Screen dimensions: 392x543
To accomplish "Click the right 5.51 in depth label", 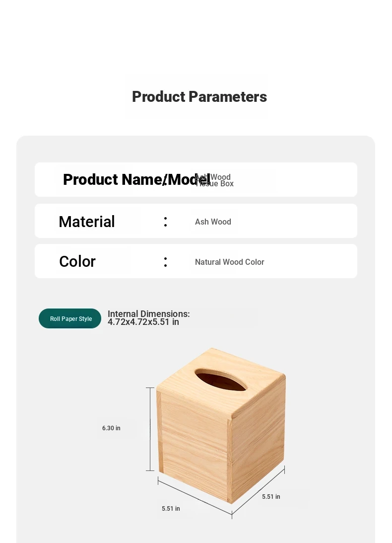I will [271, 497].
